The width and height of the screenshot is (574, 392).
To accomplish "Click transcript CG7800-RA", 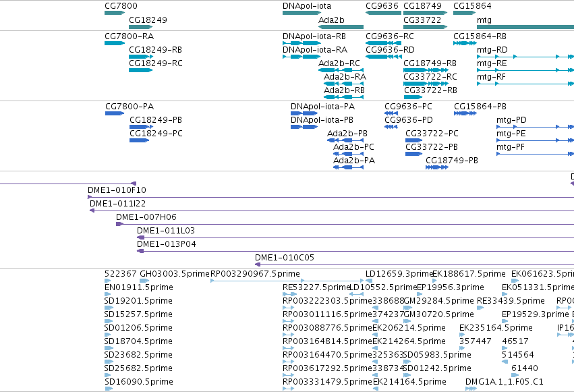I will [x=130, y=36].
